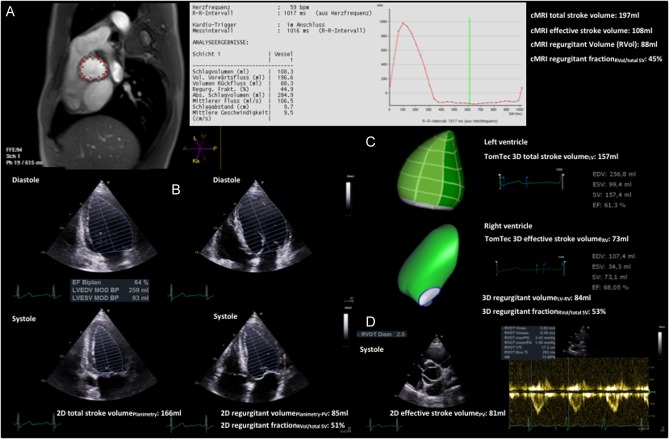Click the panel label C
669x439 pixels.
pyautogui.click(x=371, y=142)
